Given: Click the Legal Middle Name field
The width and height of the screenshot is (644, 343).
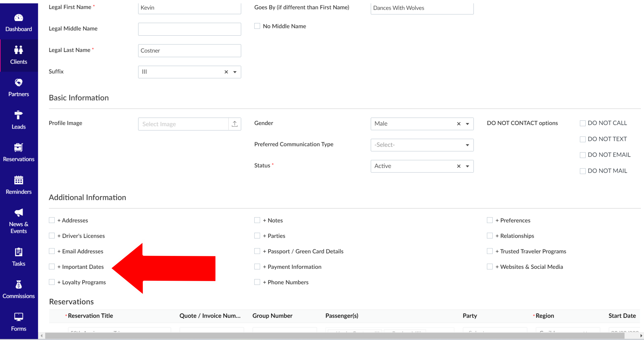Looking at the screenshot, I should 189,29.
